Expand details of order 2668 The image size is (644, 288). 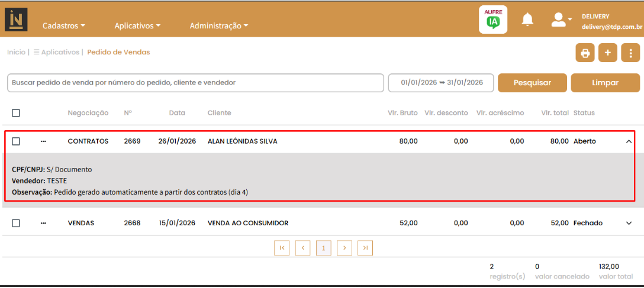629,223
